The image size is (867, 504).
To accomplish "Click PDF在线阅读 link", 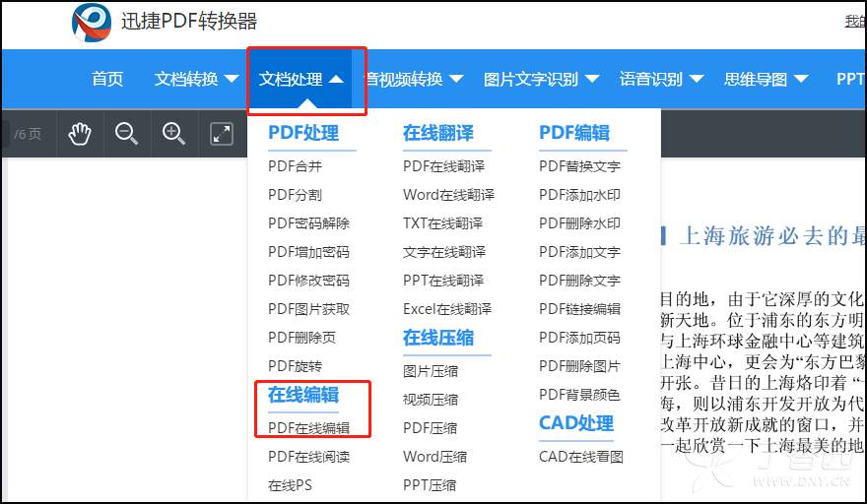I will 309,457.
